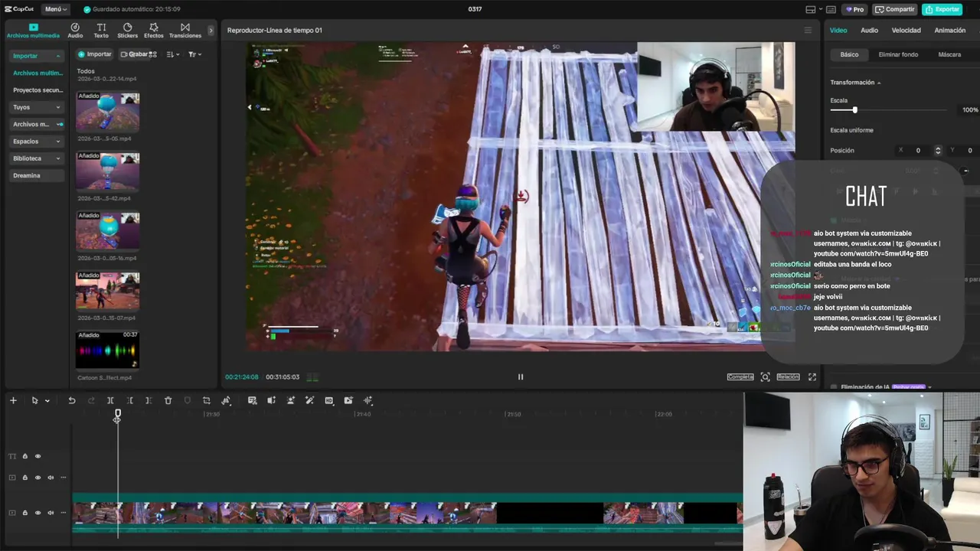Click the Importar media button

point(94,54)
